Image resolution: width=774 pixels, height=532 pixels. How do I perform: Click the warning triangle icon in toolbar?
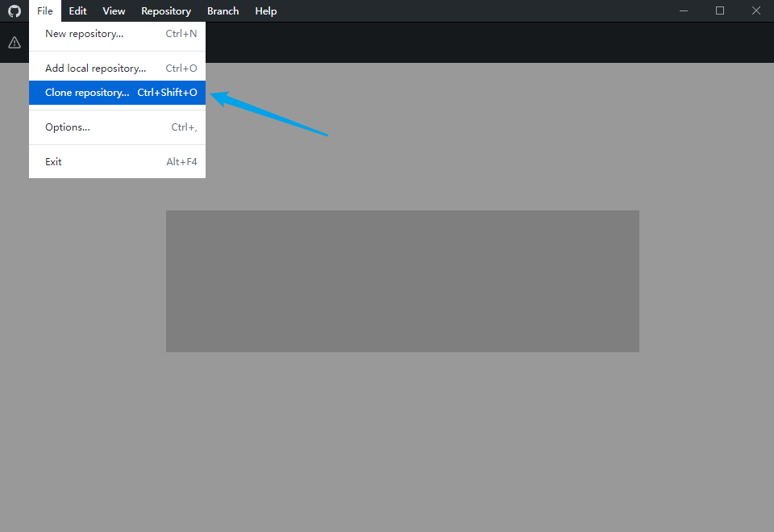click(15, 43)
